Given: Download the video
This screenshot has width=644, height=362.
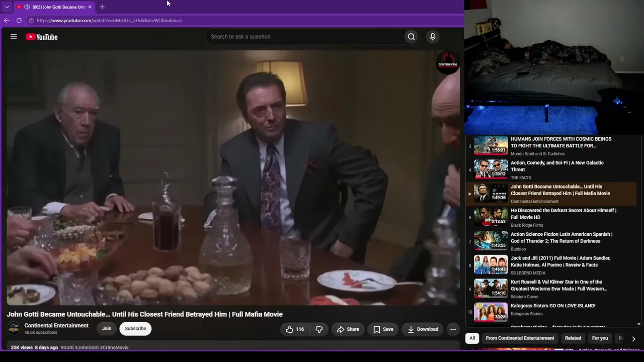Looking at the screenshot, I should coord(423,329).
